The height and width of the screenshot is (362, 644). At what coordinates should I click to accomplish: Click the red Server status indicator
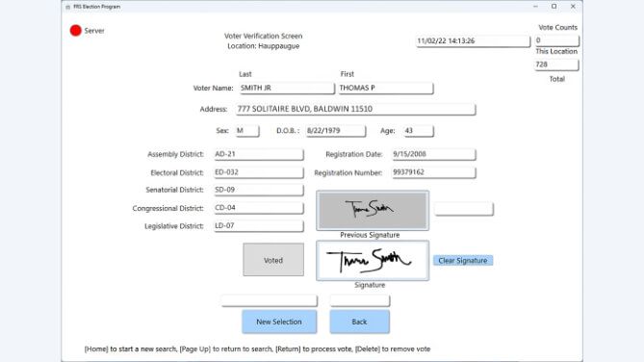point(76,31)
